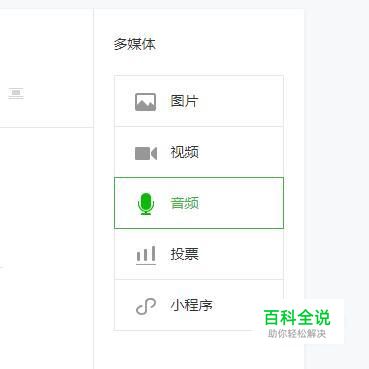The image size is (369, 369).
Task: Click the 助你轻松解决 watermark subtitle
Action: [297, 334]
